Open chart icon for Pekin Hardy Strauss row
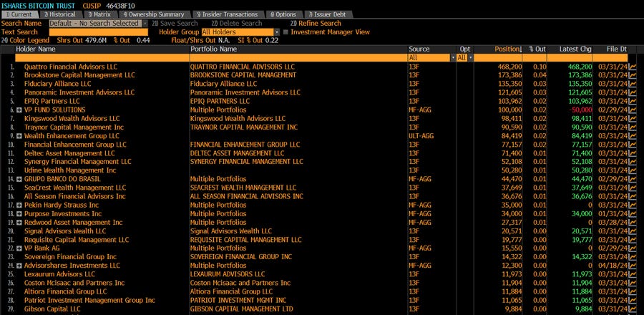 click(x=633, y=205)
